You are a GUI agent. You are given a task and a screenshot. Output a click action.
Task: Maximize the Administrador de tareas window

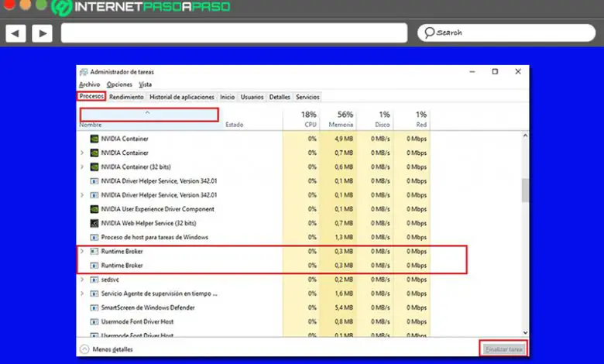(x=495, y=72)
